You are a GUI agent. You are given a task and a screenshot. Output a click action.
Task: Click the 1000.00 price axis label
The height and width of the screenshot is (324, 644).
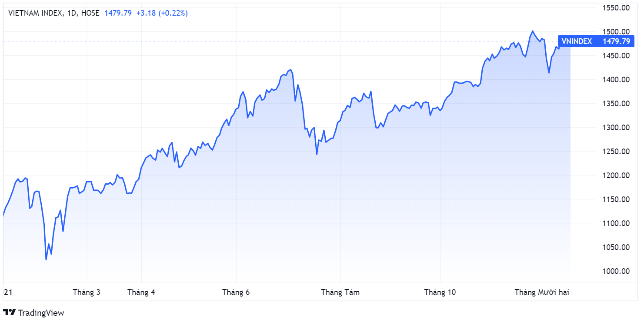(x=616, y=271)
